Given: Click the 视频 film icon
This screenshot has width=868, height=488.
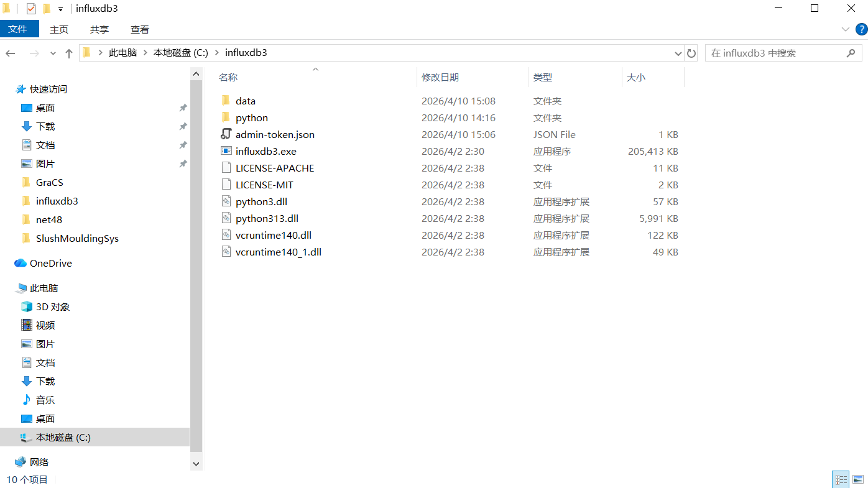Looking at the screenshot, I should click(27, 325).
